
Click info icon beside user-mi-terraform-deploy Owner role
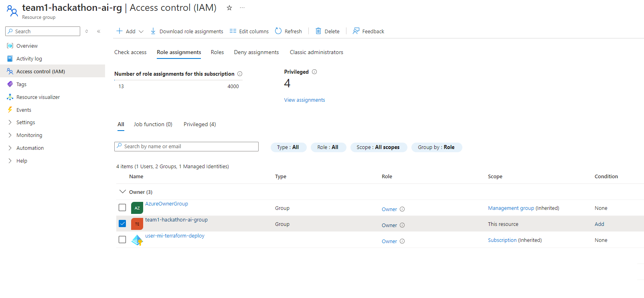pyautogui.click(x=402, y=241)
